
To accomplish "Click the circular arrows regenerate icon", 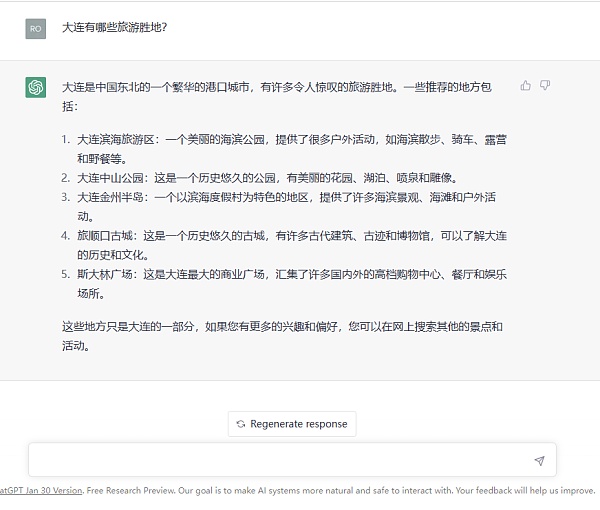I will click(x=240, y=424).
